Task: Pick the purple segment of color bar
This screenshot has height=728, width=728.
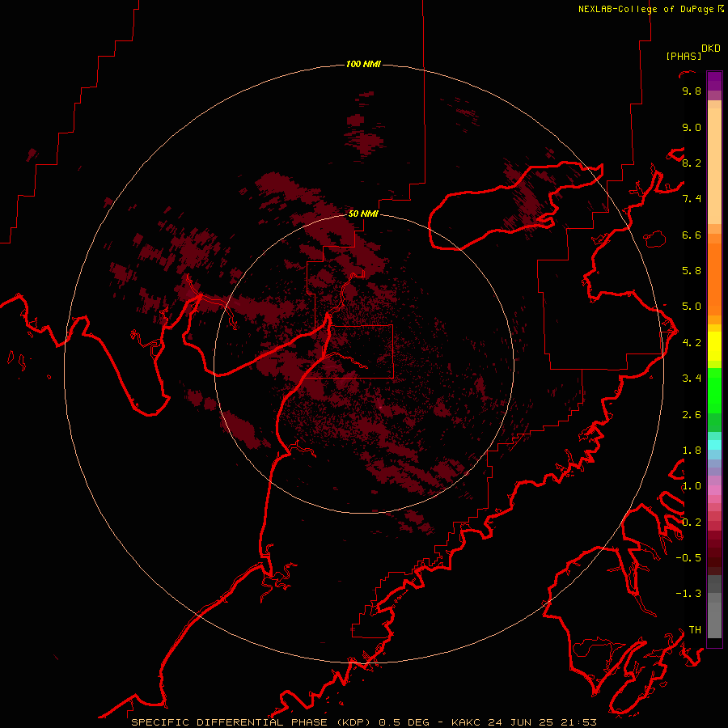Action: (714, 81)
